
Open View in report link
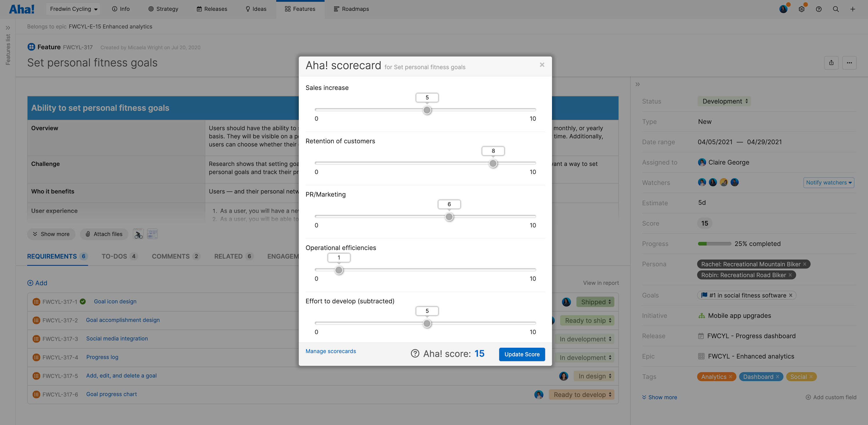(x=601, y=283)
